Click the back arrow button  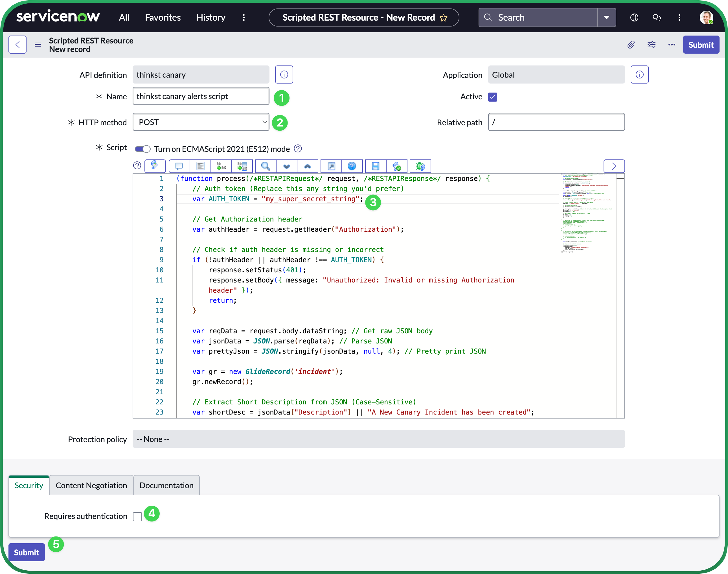17,45
